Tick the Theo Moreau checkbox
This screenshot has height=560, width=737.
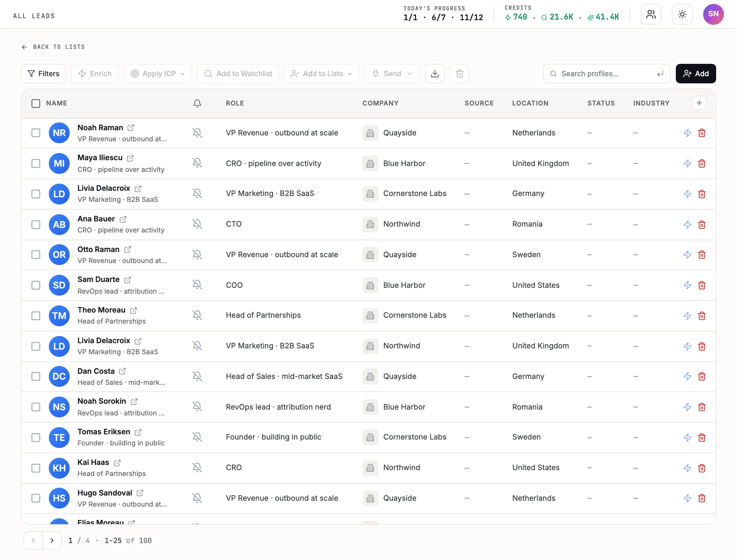(36, 316)
